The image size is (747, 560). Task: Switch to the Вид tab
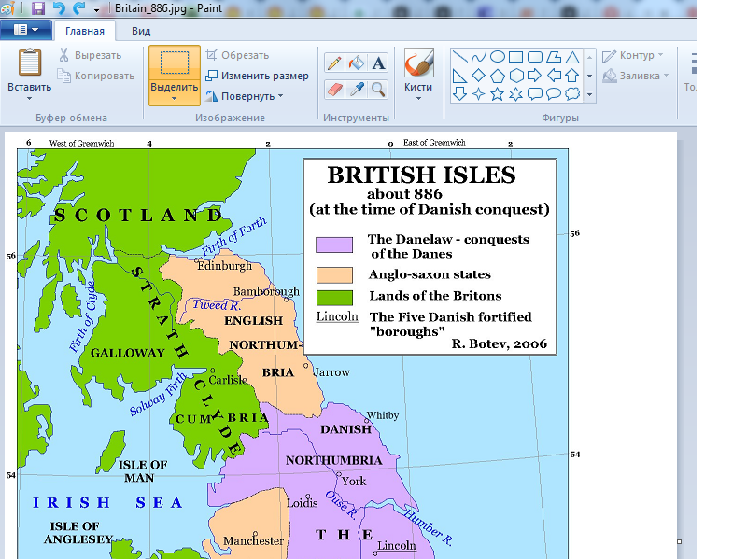tap(141, 30)
